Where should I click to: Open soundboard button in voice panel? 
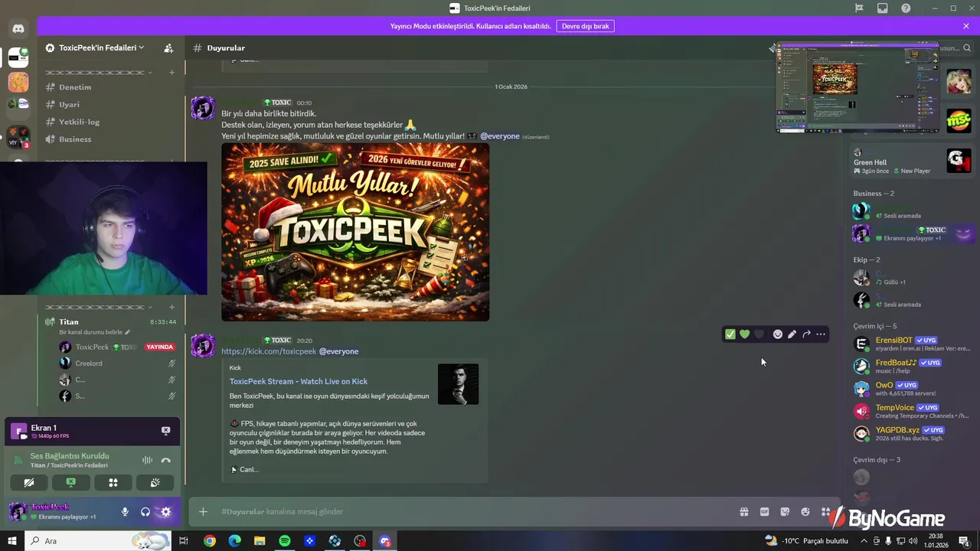[155, 483]
